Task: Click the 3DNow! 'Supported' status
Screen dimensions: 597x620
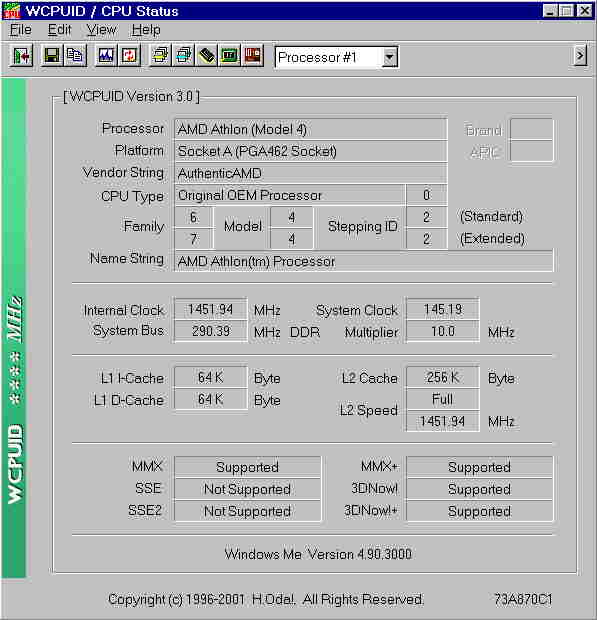Action: (x=480, y=489)
